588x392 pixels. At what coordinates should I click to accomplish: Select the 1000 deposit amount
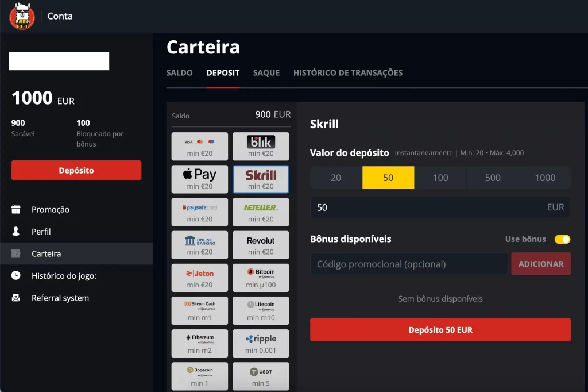coord(545,178)
